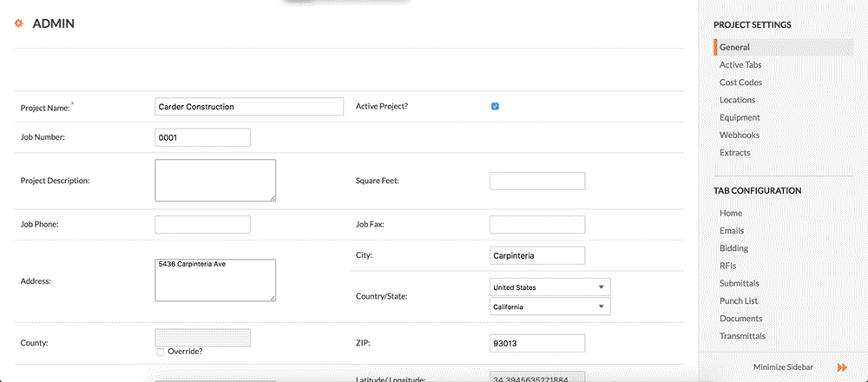
Task: Go to Cost Codes settings
Action: [x=740, y=82]
